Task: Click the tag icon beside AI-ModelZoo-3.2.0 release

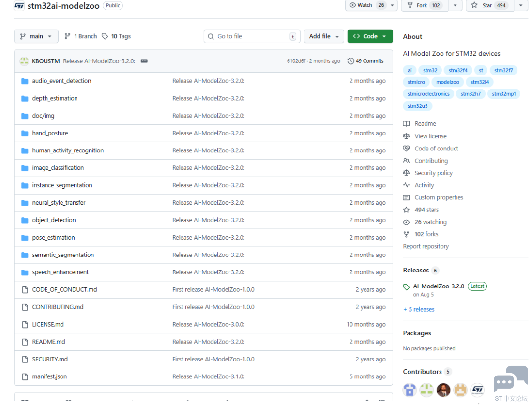Action: pos(406,287)
